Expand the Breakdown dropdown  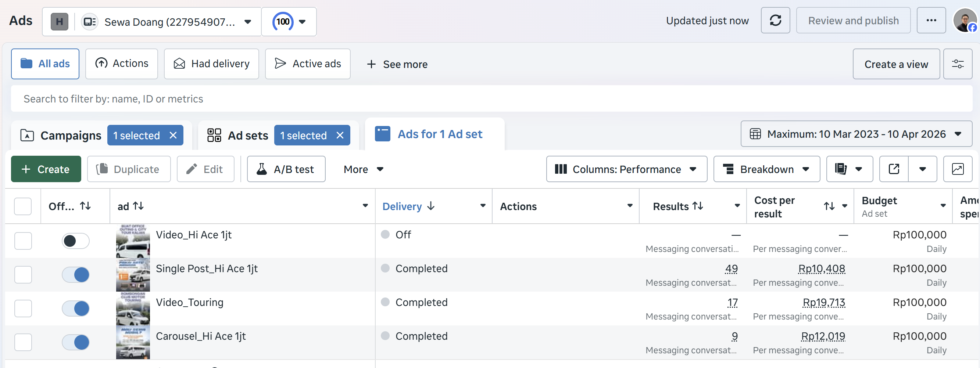[766, 169]
